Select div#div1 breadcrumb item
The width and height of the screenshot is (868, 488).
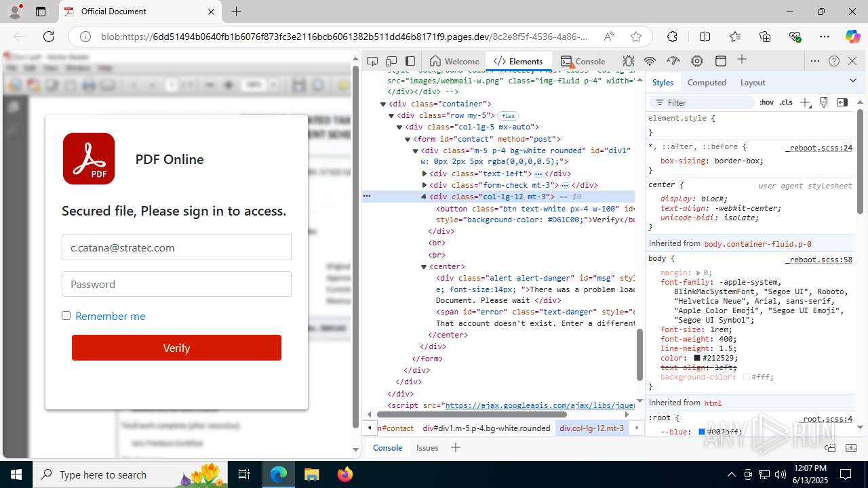tap(486, 428)
